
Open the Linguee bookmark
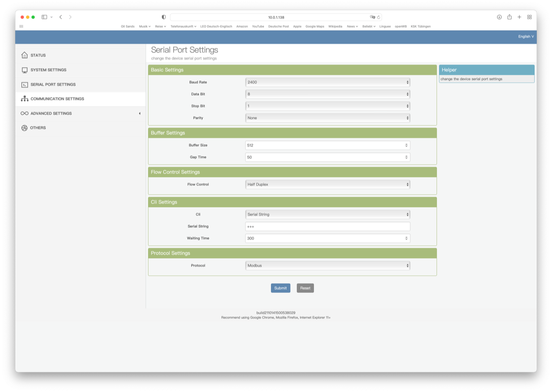(x=385, y=26)
